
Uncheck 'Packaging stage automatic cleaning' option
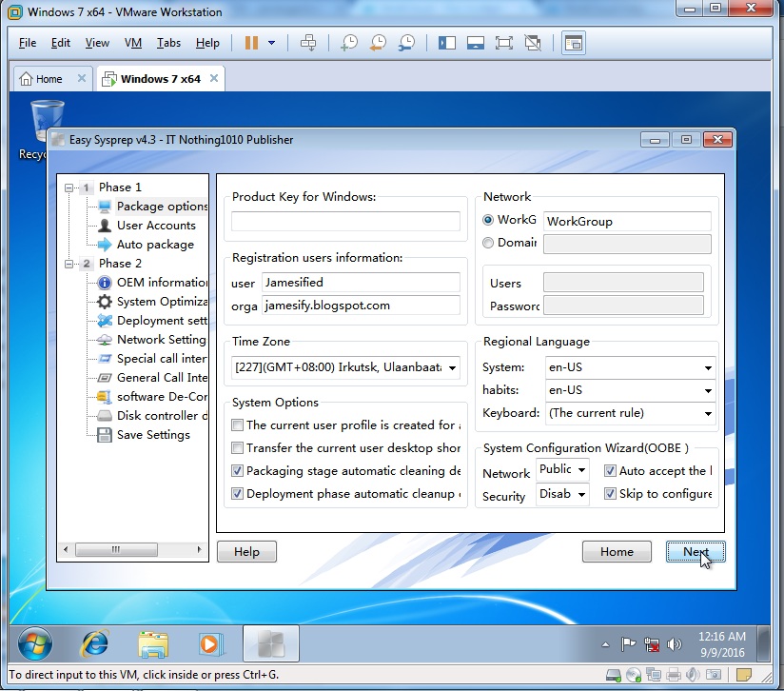pos(238,471)
